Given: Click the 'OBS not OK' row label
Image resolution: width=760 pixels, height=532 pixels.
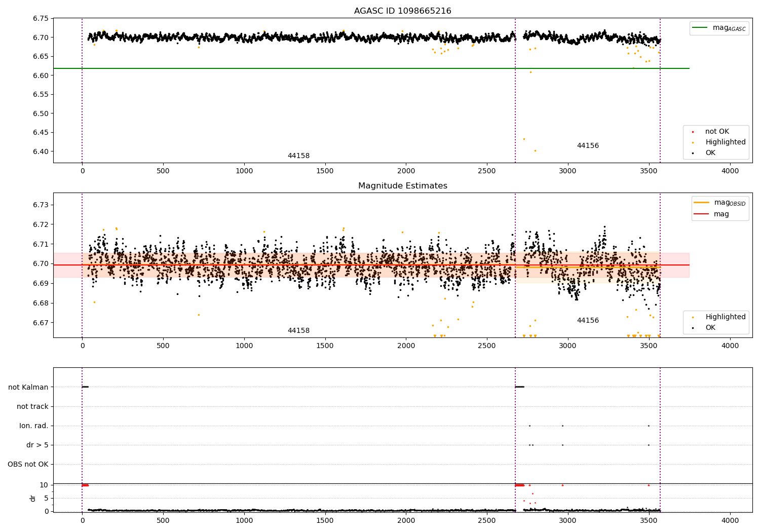Looking at the screenshot, I should (x=28, y=464).
